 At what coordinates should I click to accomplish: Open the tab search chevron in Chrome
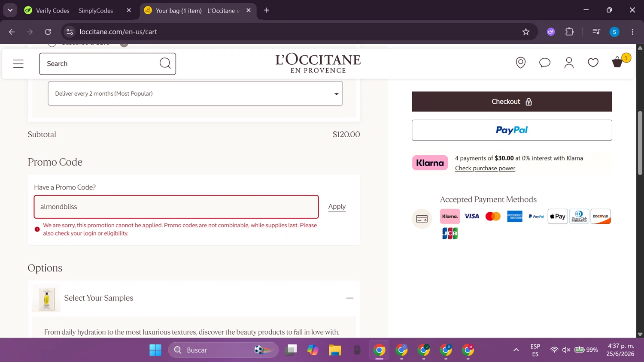pyautogui.click(x=10, y=10)
